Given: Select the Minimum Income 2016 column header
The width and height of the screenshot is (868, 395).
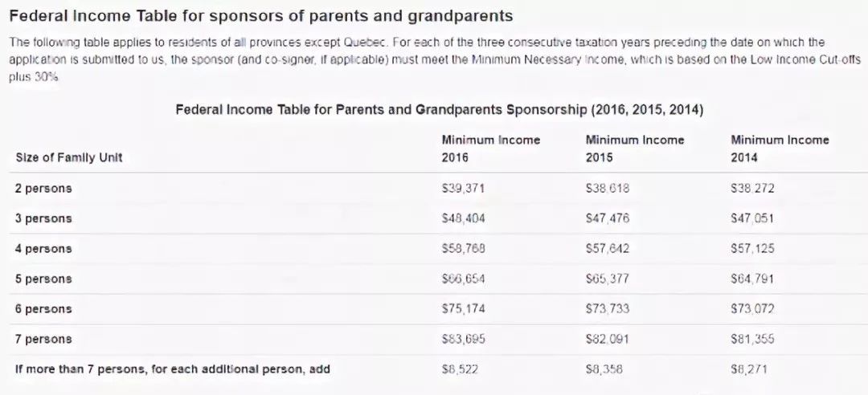Looking at the screenshot, I should click(491, 149).
